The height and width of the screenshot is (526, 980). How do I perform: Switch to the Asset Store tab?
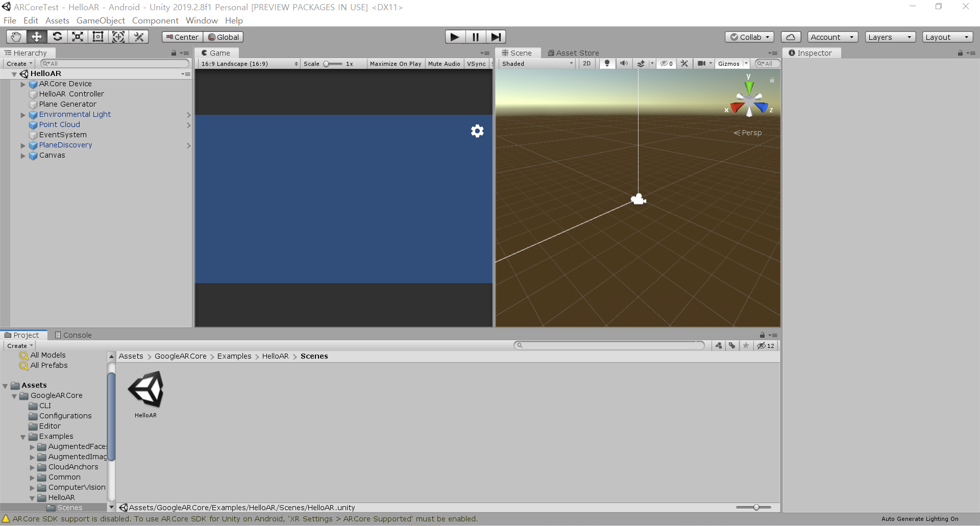573,53
